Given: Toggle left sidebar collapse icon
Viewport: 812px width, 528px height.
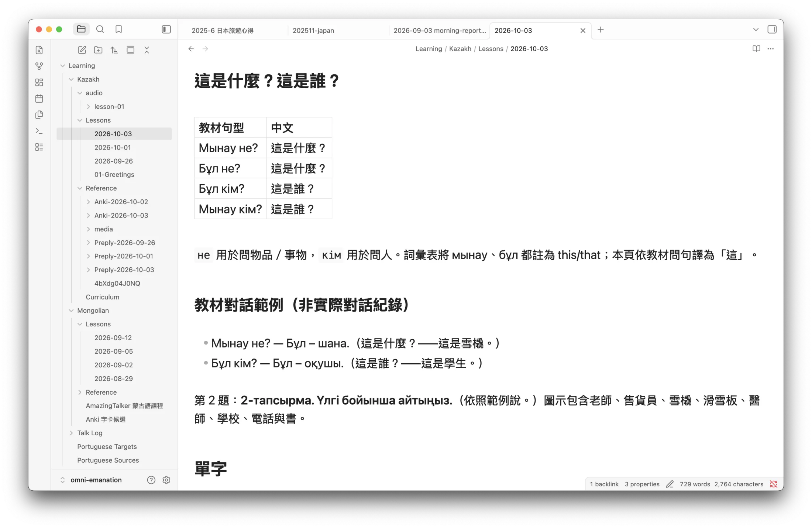Looking at the screenshot, I should click(x=166, y=29).
